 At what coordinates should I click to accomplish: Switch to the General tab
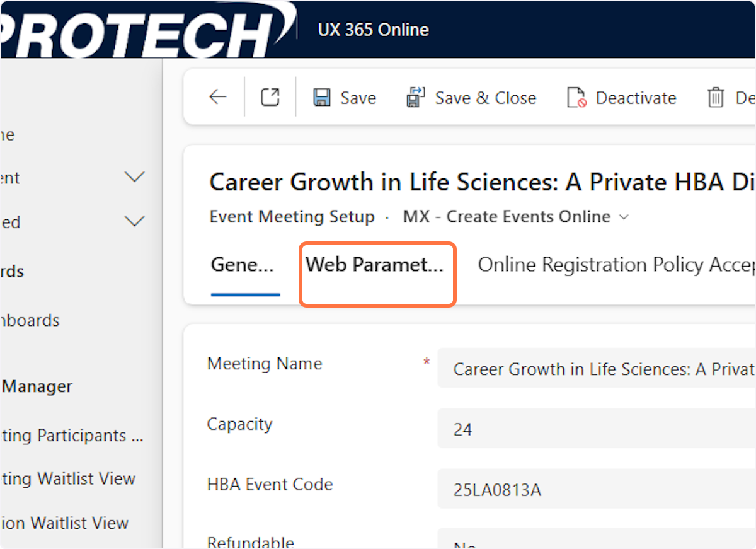[x=243, y=265]
